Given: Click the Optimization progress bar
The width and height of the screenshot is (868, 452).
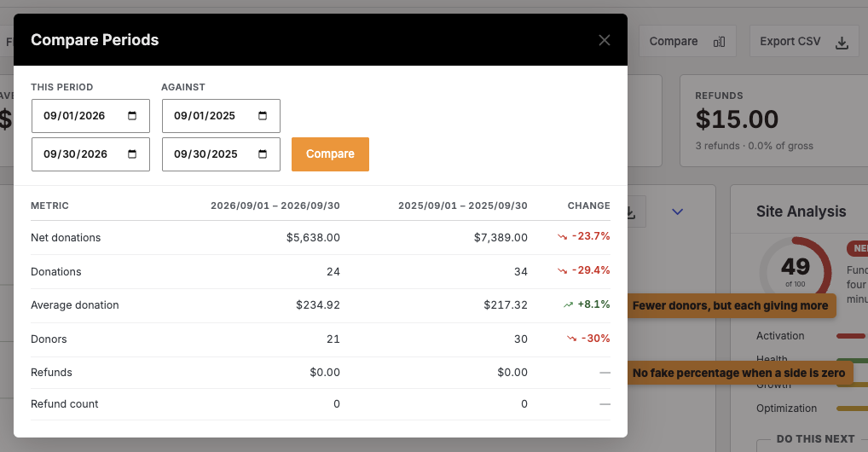Looking at the screenshot, I should coord(852,409).
